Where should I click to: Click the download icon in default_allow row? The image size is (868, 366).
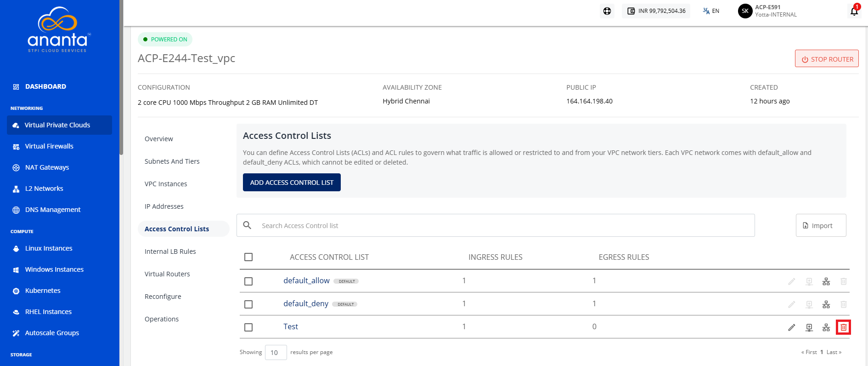pyautogui.click(x=809, y=281)
